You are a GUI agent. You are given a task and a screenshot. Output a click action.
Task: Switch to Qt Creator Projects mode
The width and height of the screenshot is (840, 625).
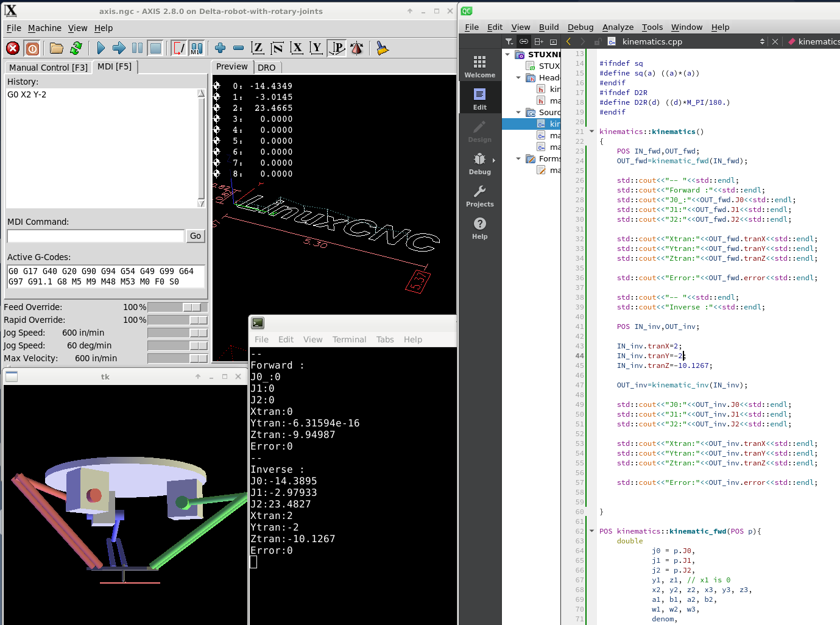[x=480, y=196]
